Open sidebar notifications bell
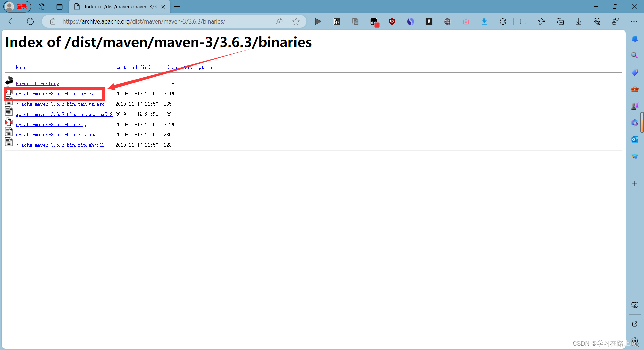 pyautogui.click(x=635, y=39)
